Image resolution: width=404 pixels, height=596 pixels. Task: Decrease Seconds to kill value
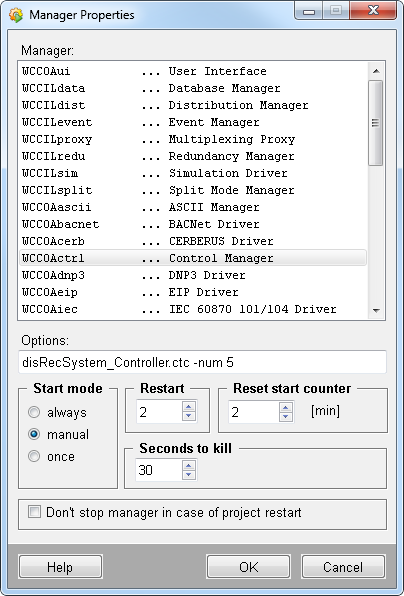click(189, 475)
